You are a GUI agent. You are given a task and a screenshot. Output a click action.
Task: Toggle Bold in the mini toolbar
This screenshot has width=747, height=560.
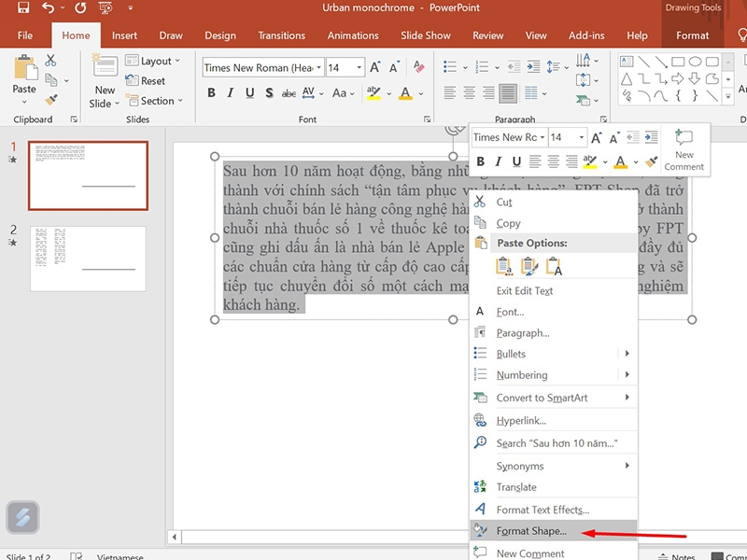click(x=480, y=161)
